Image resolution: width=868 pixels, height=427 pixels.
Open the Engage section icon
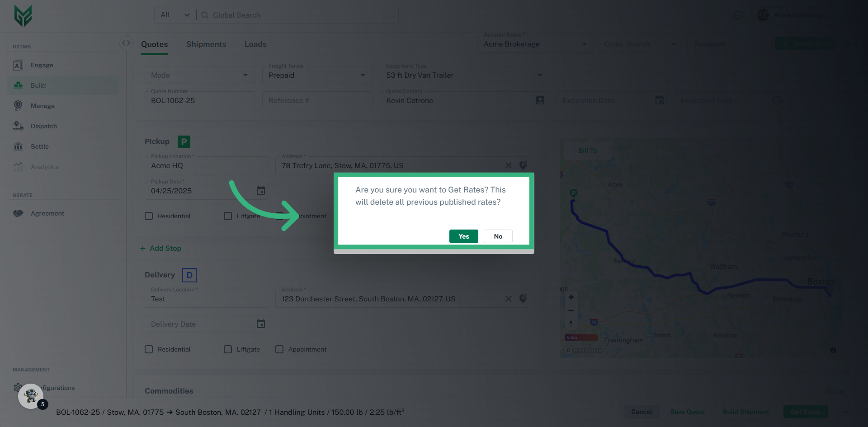tap(18, 65)
